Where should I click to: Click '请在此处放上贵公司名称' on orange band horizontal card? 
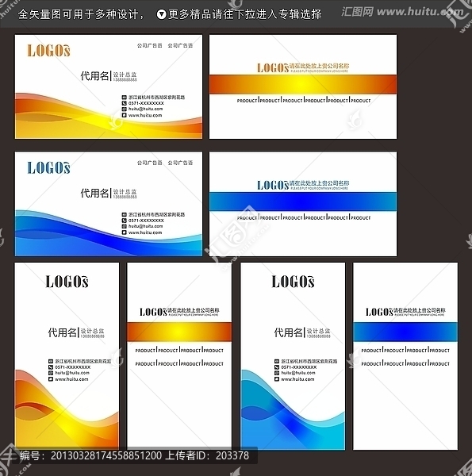coord(319,66)
